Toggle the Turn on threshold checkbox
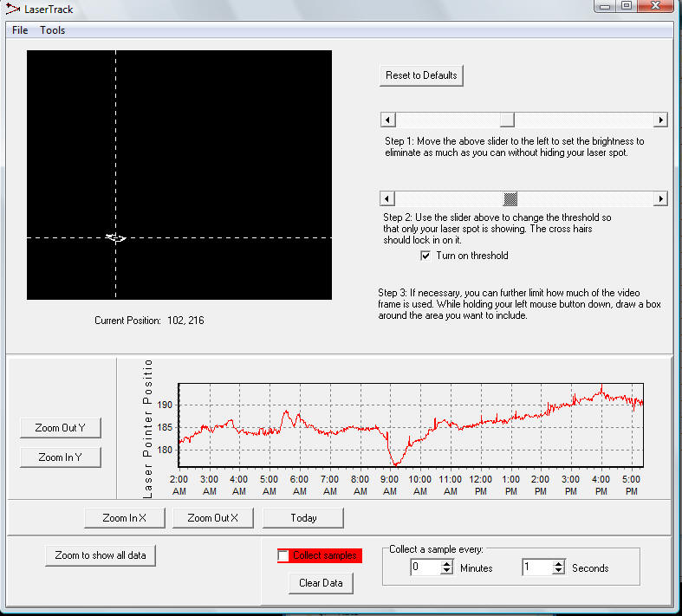Screen dimensions: 682x616 [425, 256]
